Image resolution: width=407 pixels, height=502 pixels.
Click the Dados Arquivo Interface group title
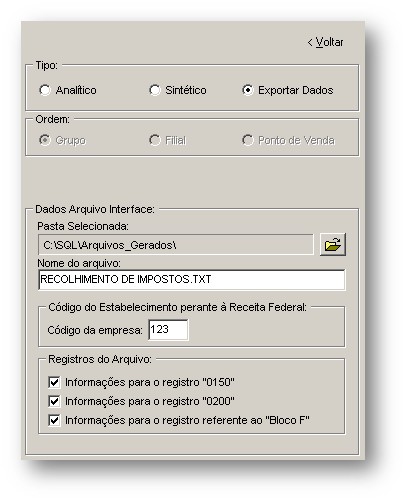[95, 209]
